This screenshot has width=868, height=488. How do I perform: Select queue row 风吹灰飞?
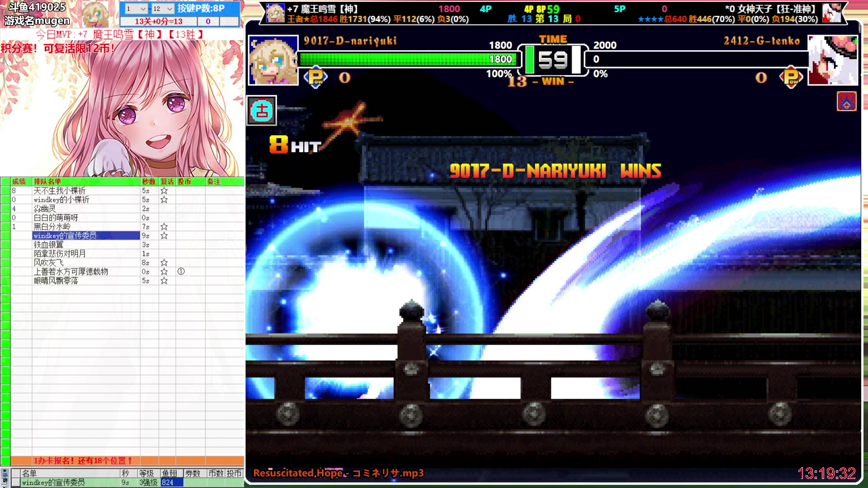[86, 263]
